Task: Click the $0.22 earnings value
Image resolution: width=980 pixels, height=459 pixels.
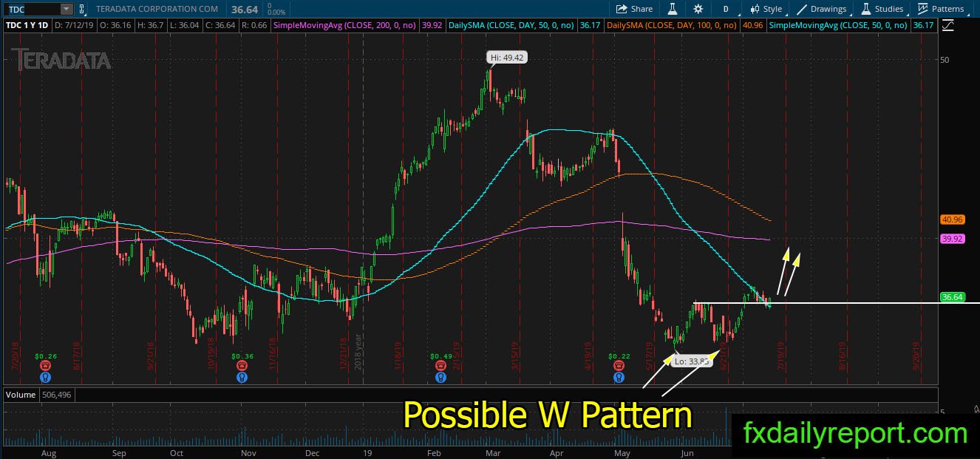Action: tap(619, 356)
